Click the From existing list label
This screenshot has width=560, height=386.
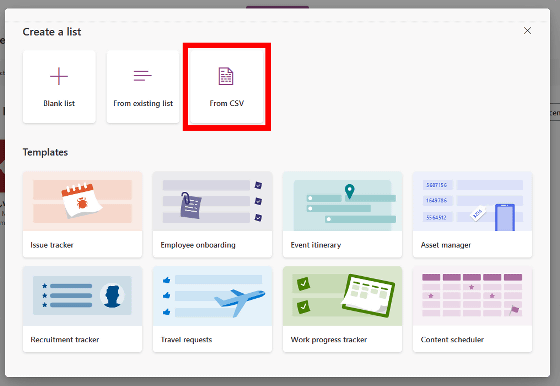coord(143,103)
